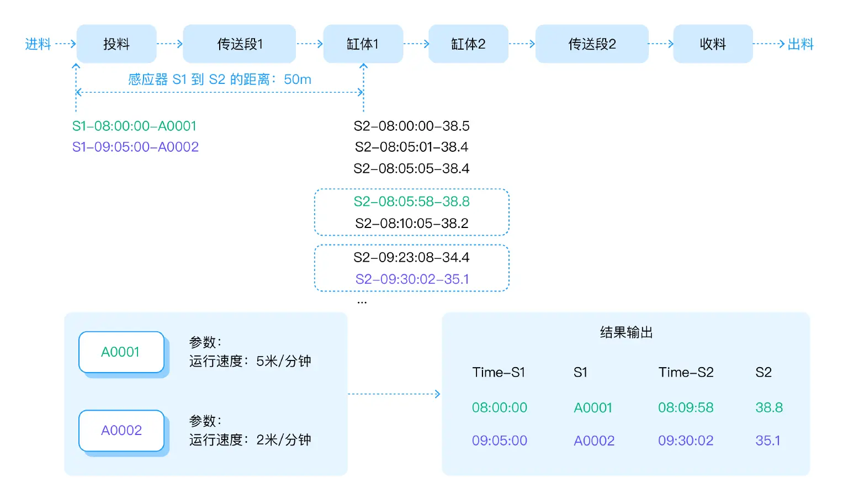Click the sensor distance 50m label
848x504 pixels.
tap(220, 79)
